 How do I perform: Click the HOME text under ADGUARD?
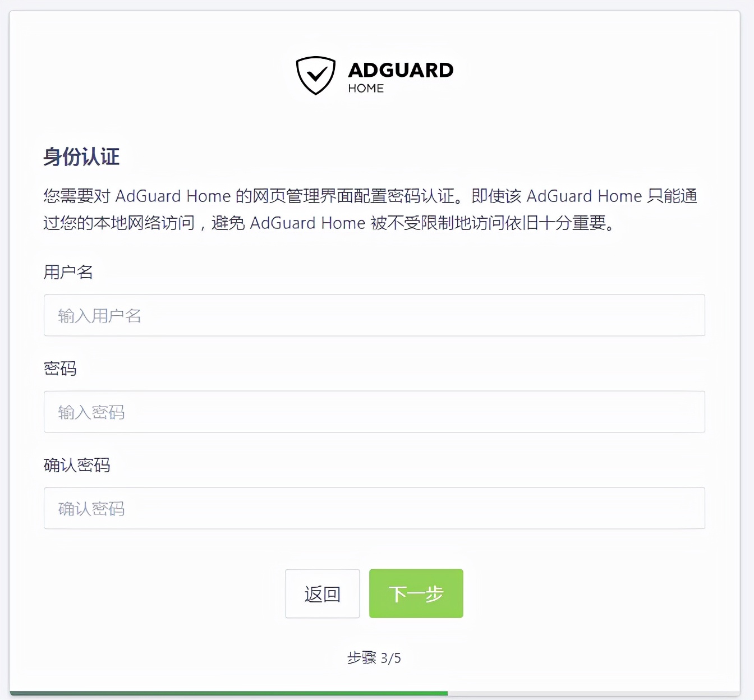click(x=366, y=89)
